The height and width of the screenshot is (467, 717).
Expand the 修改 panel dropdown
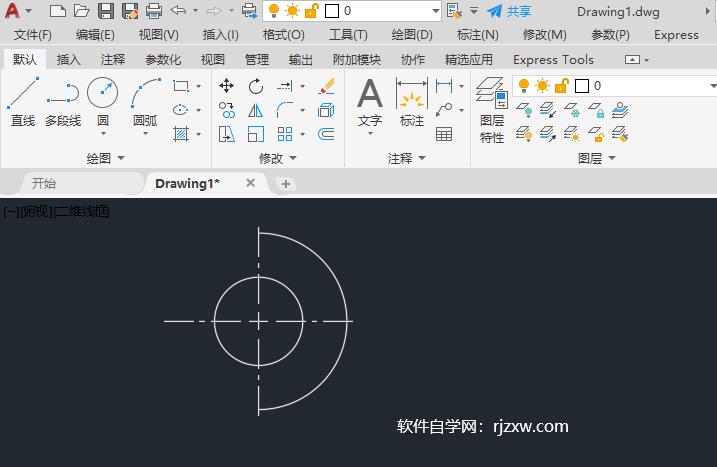pyautogui.click(x=278, y=158)
